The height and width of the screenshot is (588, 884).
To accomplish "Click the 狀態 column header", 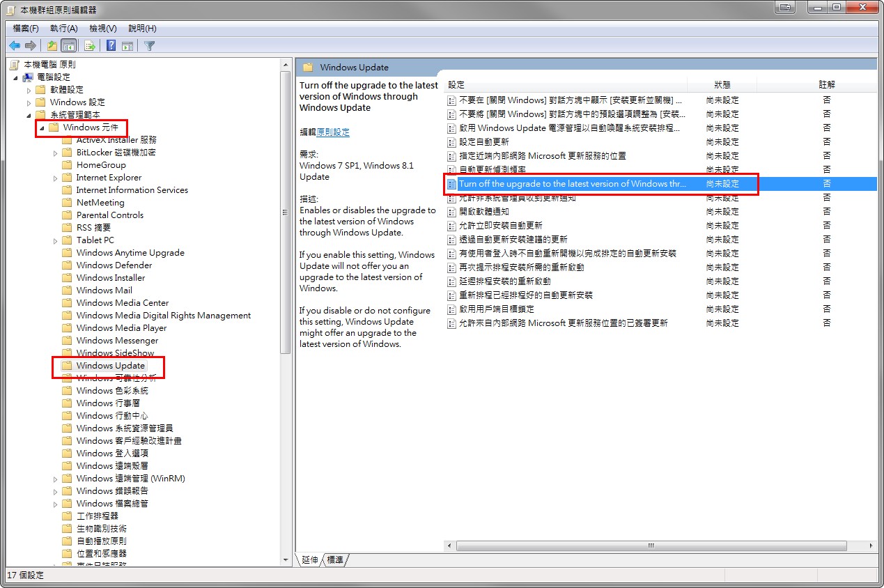I will pyautogui.click(x=722, y=84).
